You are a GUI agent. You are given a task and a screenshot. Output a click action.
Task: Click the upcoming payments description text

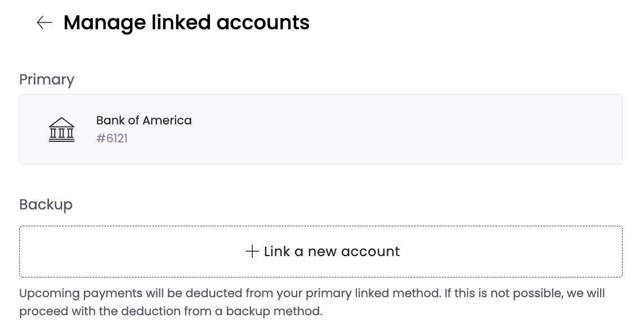pos(312,302)
